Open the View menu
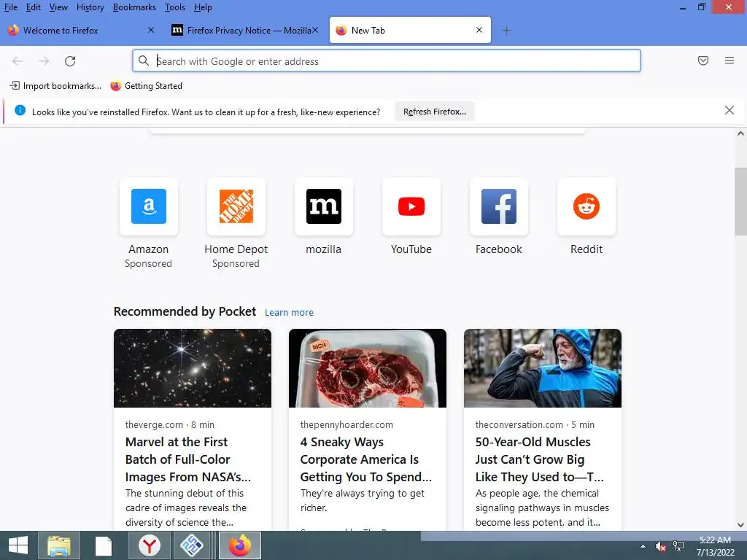This screenshot has width=747, height=560. pos(58,7)
